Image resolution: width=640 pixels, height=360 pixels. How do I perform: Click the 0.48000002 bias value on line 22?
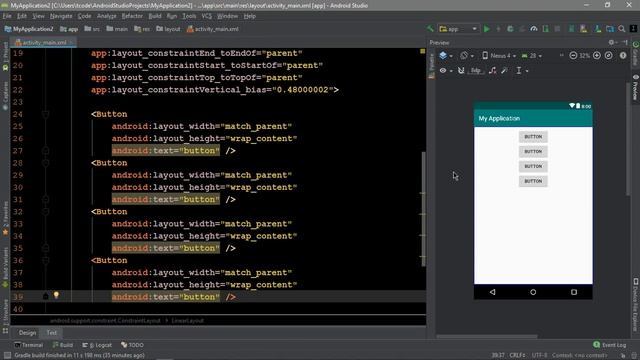coord(303,90)
